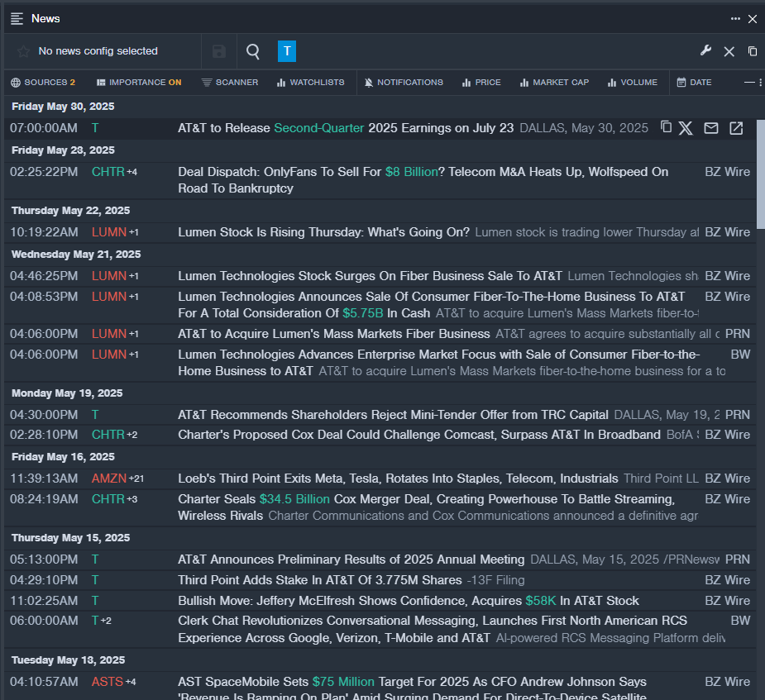765x700 pixels.
Task: Open the News panel three-dots menu
Action: (x=735, y=18)
